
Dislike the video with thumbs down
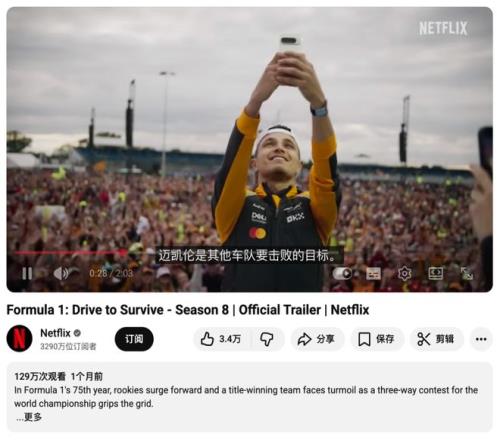[267, 339]
